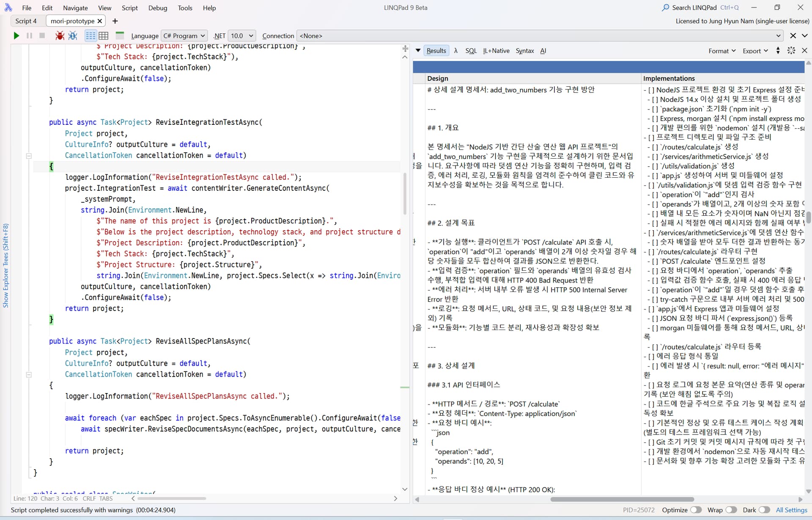Click the blue bug step-debug icon
Screen dimensions: 812x520
73,36
